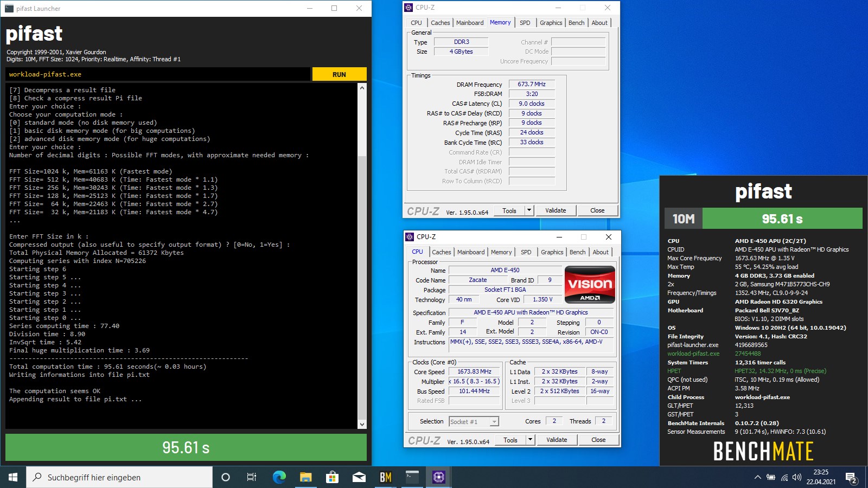Click Validate in upper CPU-Z window
This screenshot has height=488, width=868.
click(x=556, y=210)
